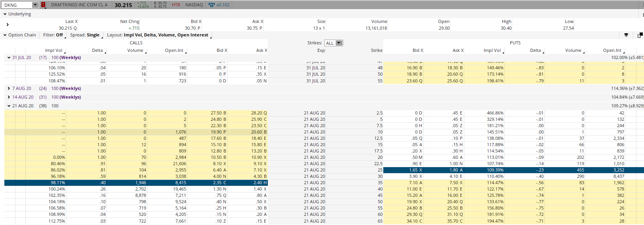The height and width of the screenshot is (225, 644).
Task: Click the detach option chain window icon
Action: coord(640,35)
